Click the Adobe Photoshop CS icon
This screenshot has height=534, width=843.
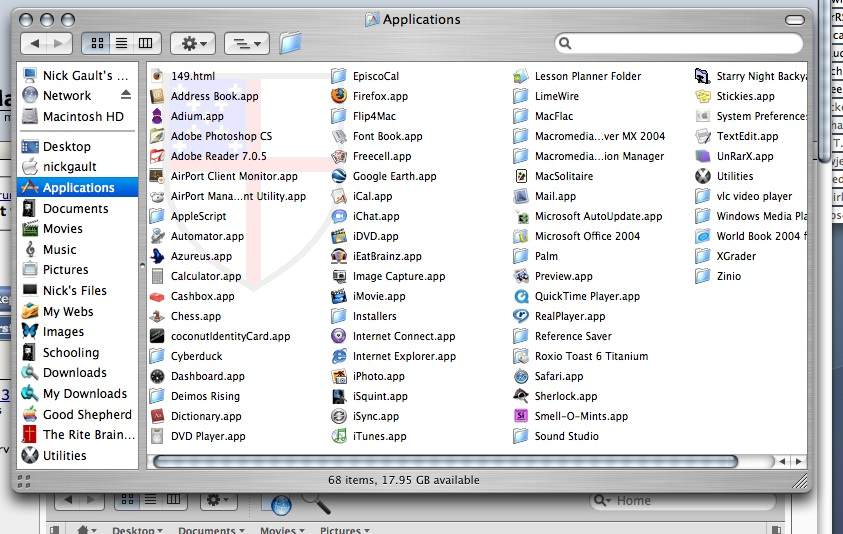pos(157,136)
